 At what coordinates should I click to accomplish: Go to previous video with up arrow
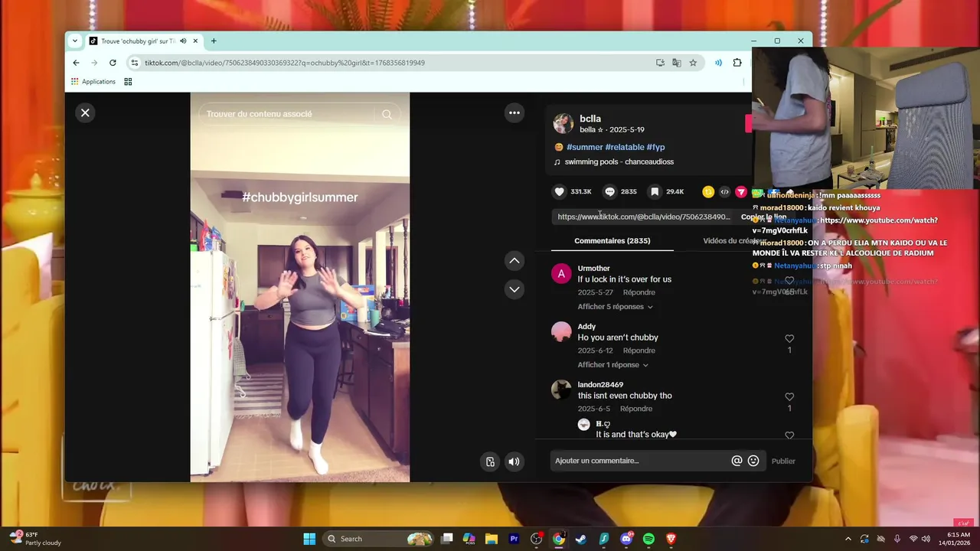pos(514,261)
